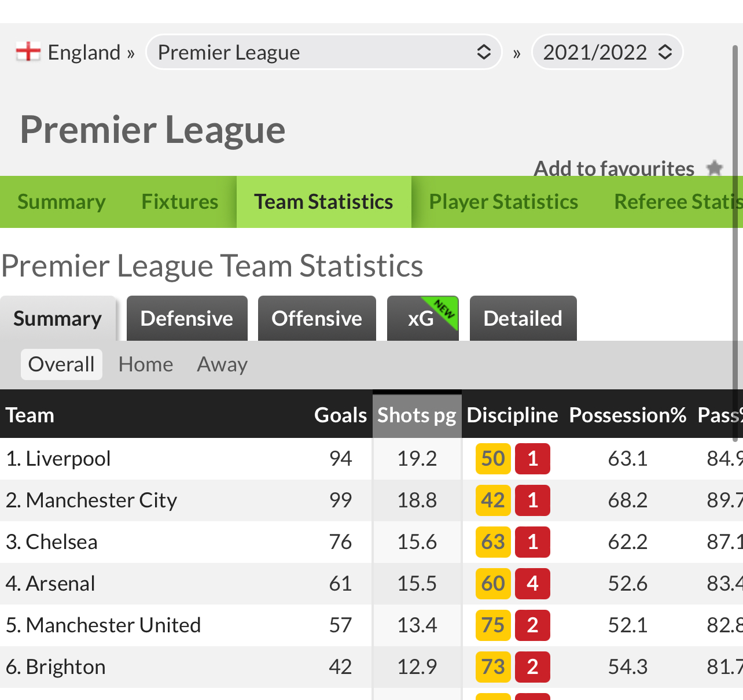Open the 2021/2022 season dropdown
The width and height of the screenshot is (743, 700).
pos(607,52)
